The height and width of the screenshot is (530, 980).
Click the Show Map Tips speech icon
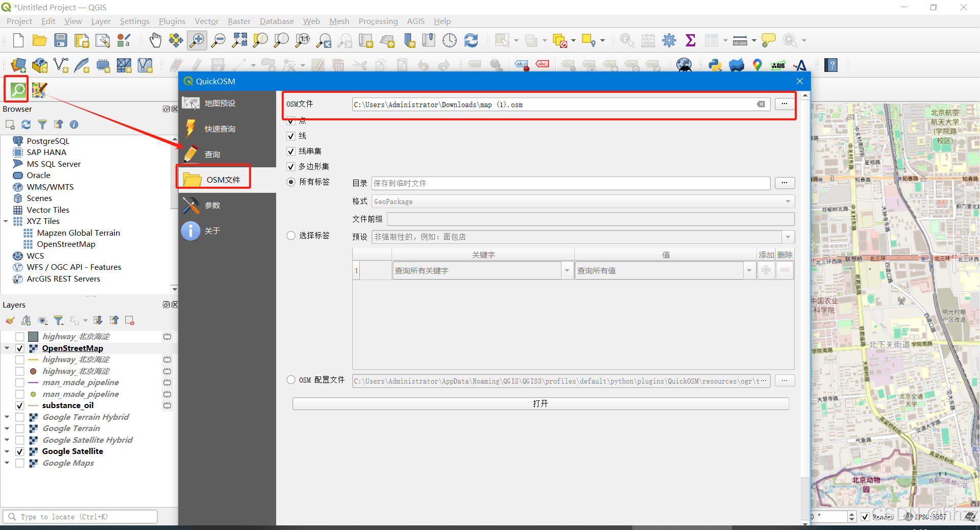tap(768, 40)
